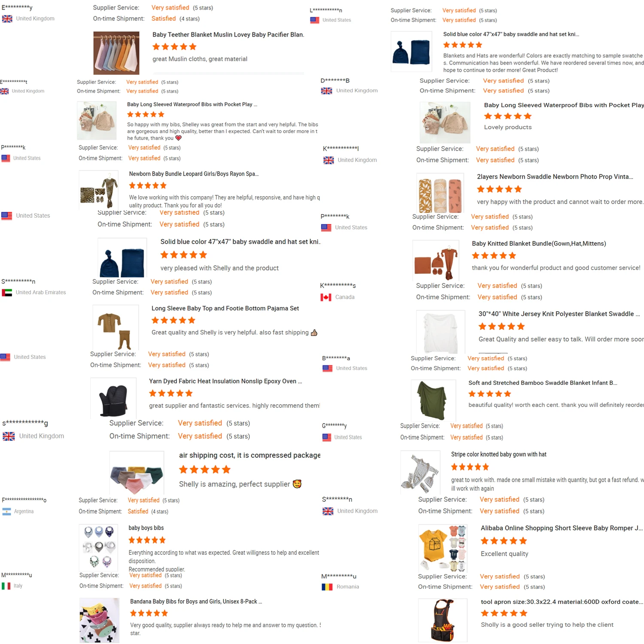Click the red heart emoji in bibs review
The width and height of the screenshot is (644, 644).
[x=179, y=138]
